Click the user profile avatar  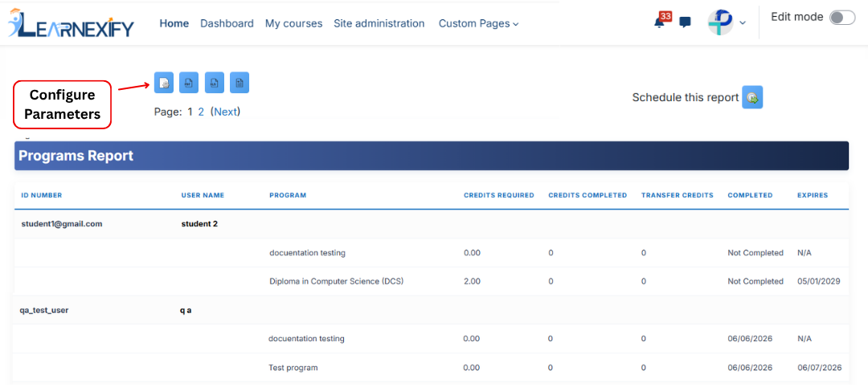[x=721, y=22]
